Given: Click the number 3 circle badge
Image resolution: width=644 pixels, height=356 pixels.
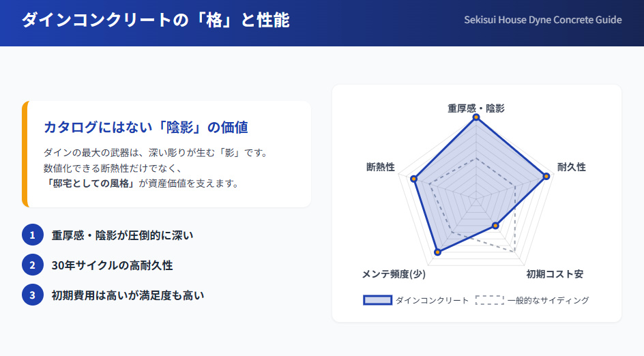Looking at the screenshot, I should (x=32, y=295).
